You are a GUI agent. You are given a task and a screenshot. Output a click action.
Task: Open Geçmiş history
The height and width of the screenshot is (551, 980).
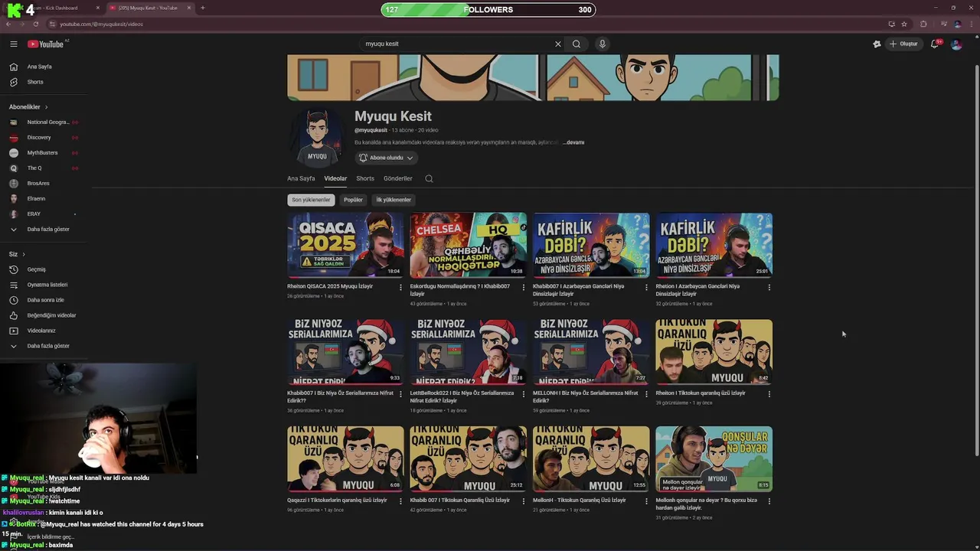click(x=36, y=269)
